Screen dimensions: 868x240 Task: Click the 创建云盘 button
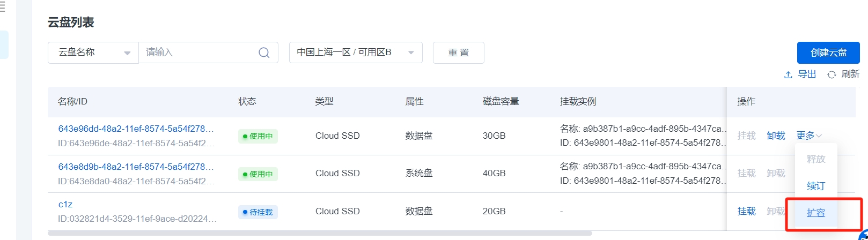pyautogui.click(x=828, y=52)
